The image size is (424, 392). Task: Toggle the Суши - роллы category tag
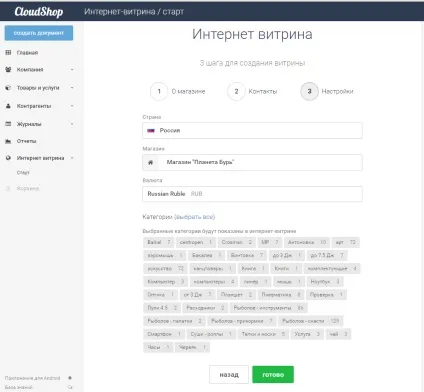[211, 334]
